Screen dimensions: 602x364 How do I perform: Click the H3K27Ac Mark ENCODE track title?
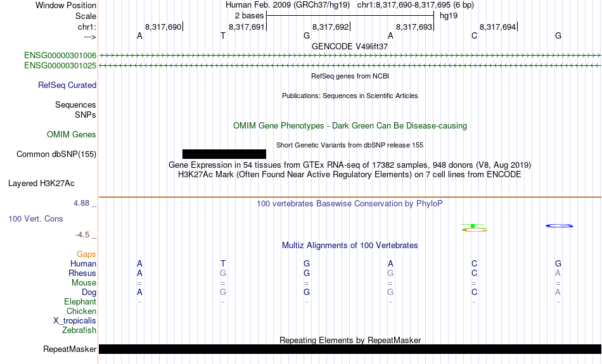pyautogui.click(x=350, y=175)
